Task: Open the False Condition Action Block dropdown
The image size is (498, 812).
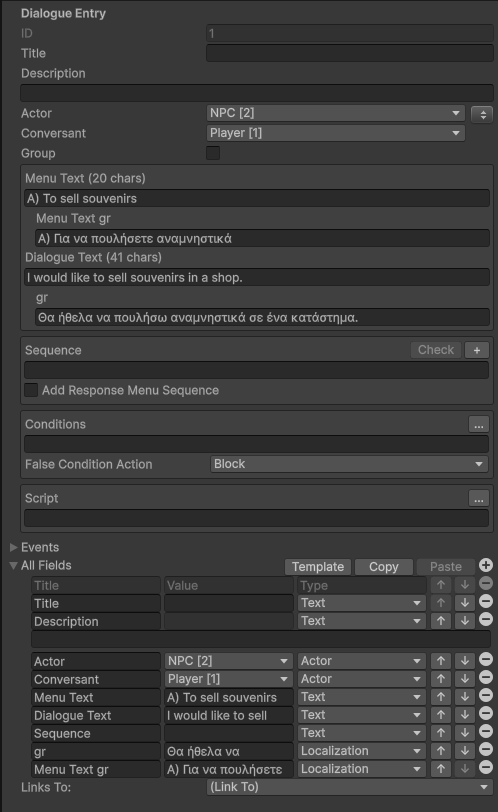Action: pos(349,464)
